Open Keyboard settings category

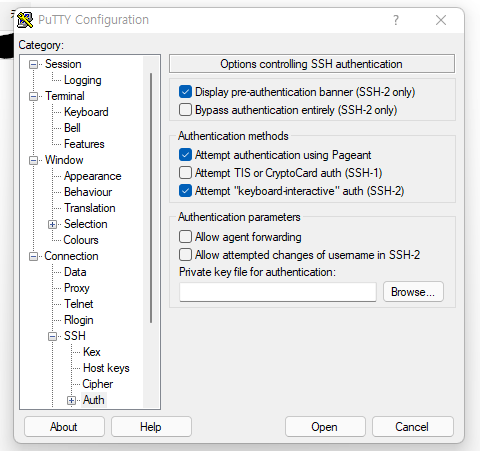tap(86, 112)
